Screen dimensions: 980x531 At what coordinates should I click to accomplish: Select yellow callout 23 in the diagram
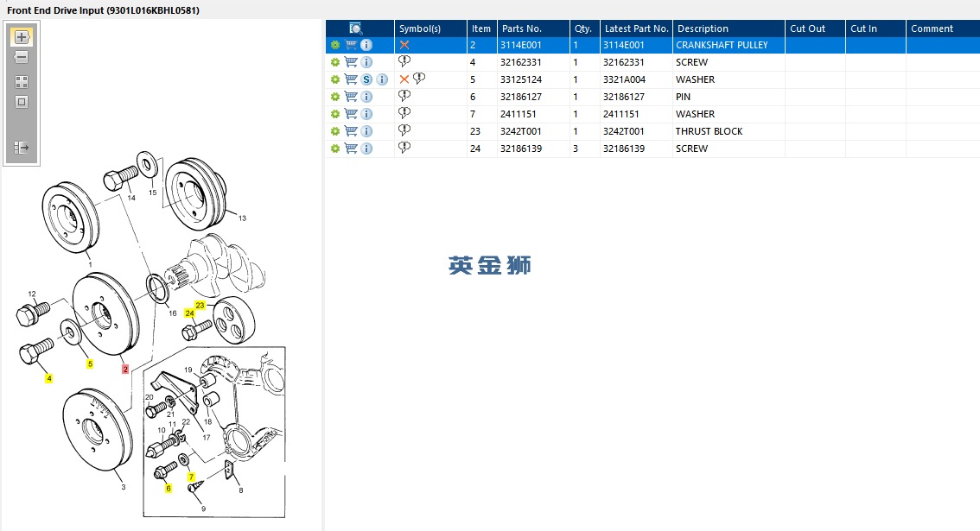pyautogui.click(x=200, y=305)
